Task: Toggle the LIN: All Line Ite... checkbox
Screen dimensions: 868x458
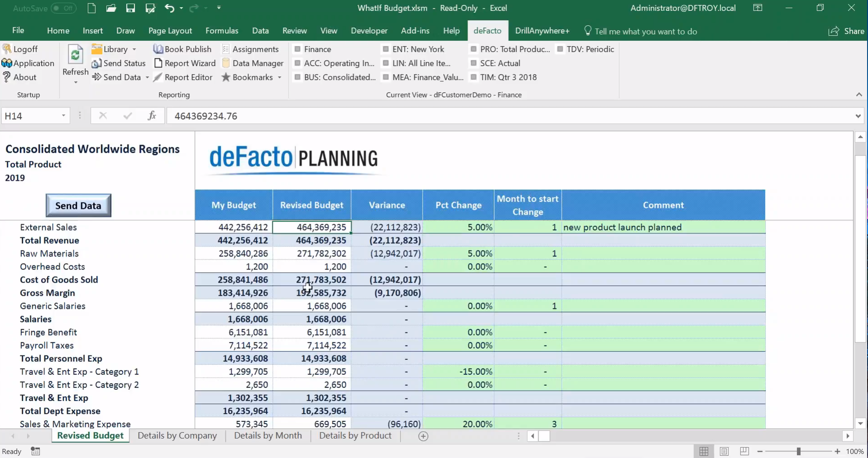Action: 386,63
